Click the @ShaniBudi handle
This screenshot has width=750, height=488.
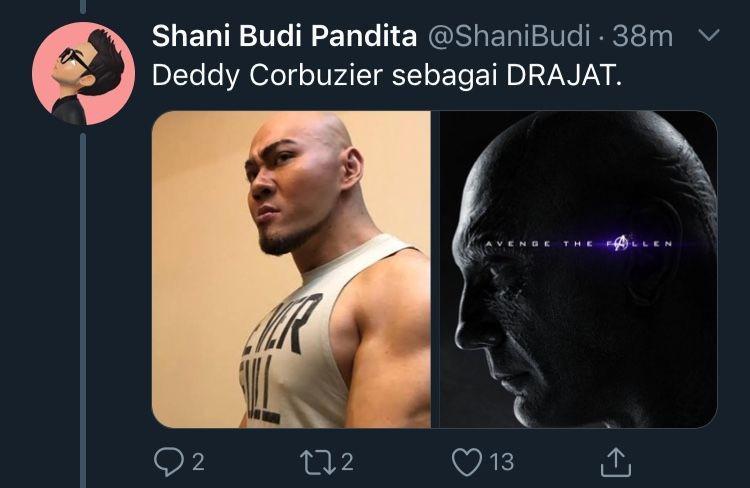(508, 36)
